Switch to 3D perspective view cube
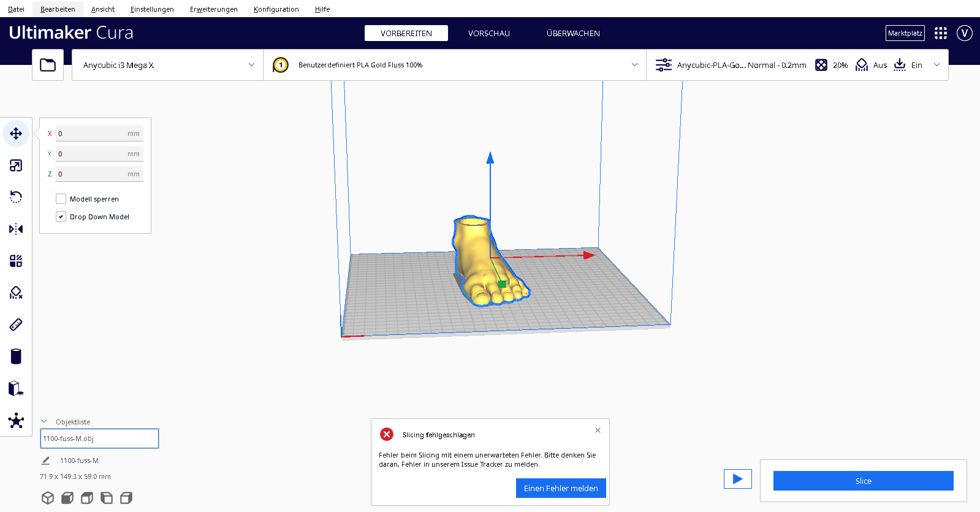Image resolution: width=980 pixels, height=512 pixels. (x=48, y=498)
